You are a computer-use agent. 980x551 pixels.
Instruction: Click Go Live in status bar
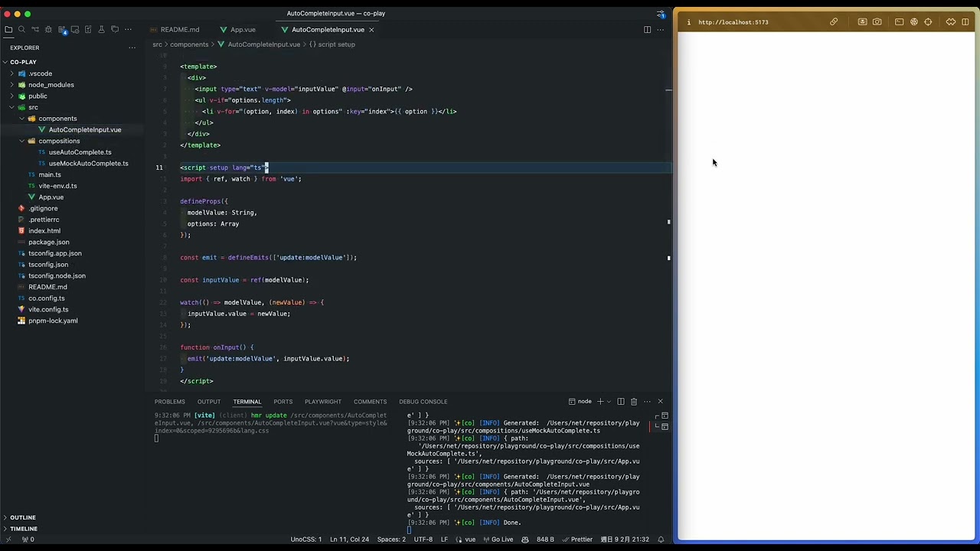click(498, 540)
